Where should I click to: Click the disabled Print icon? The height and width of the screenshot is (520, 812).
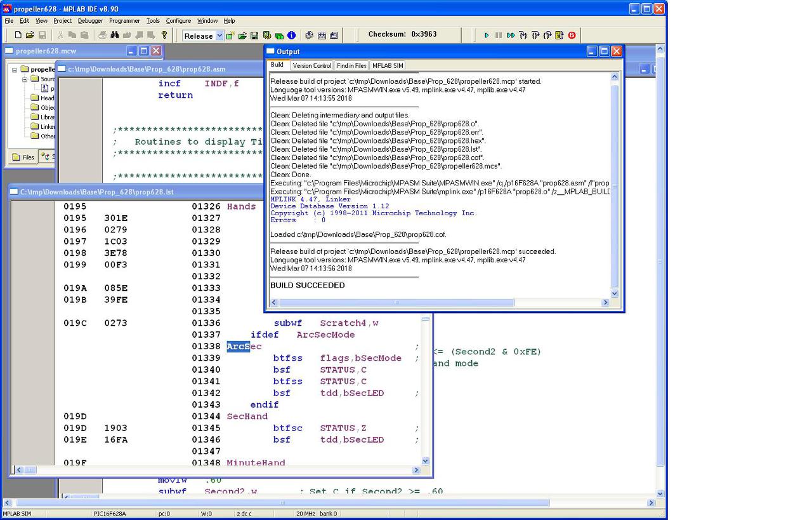[103, 36]
